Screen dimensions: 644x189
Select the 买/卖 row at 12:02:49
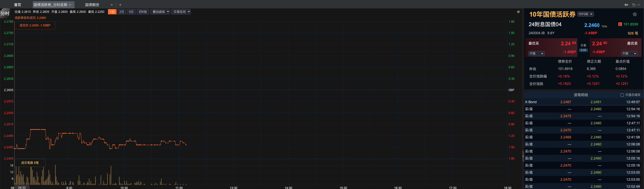(x=582, y=186)
